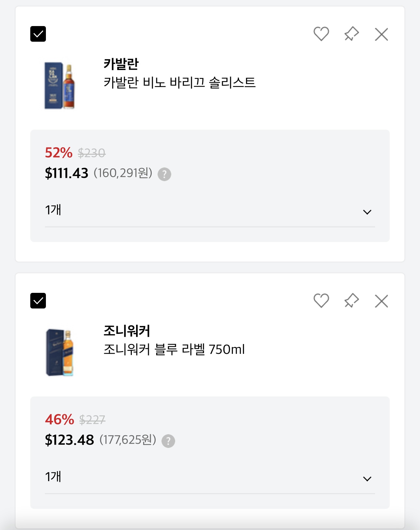Uncheck the Kavalan item checkbox

point(38,34)
